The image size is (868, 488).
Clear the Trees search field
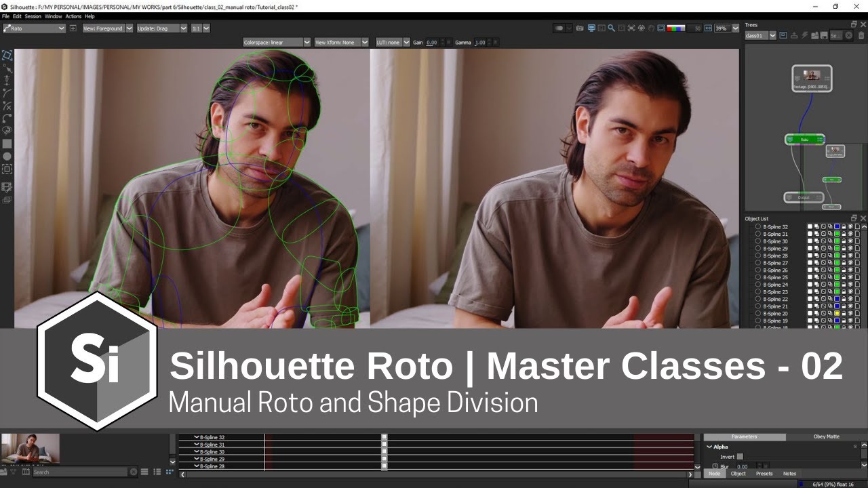[849, 36]
